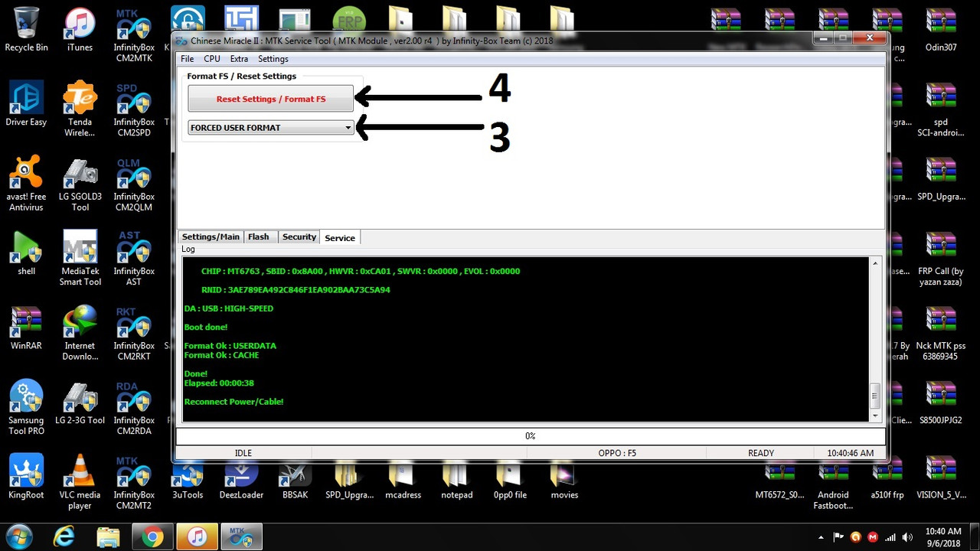Select the InfinityBox CM2RDA desktop icon

(x=134, y=408)
